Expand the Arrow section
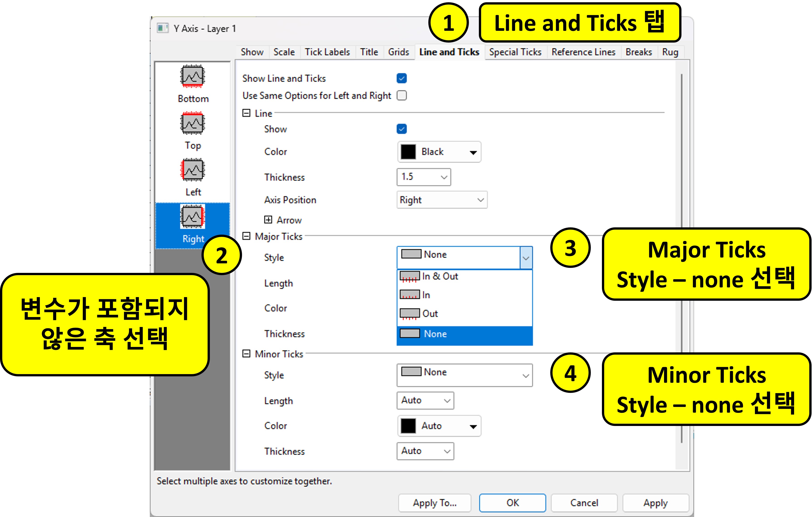812x517 pixels. [x=268, y=220]
